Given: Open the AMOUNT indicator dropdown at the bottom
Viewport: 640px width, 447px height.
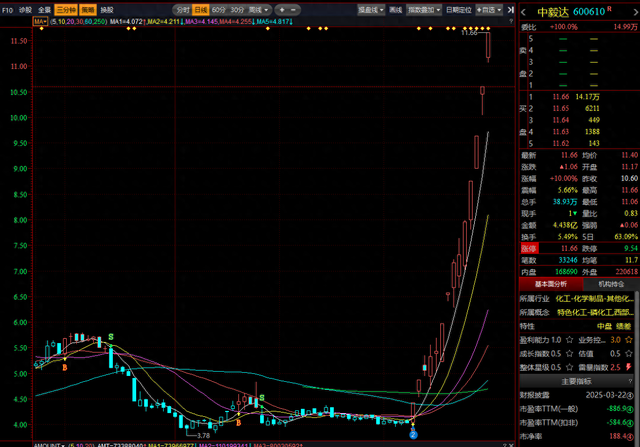Looking at the screenshot, I should pyautogui.click(x=49, y=445).
